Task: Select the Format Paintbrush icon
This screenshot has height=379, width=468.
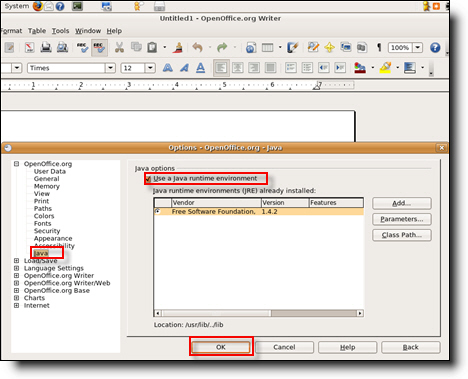Action: point(179,47)
